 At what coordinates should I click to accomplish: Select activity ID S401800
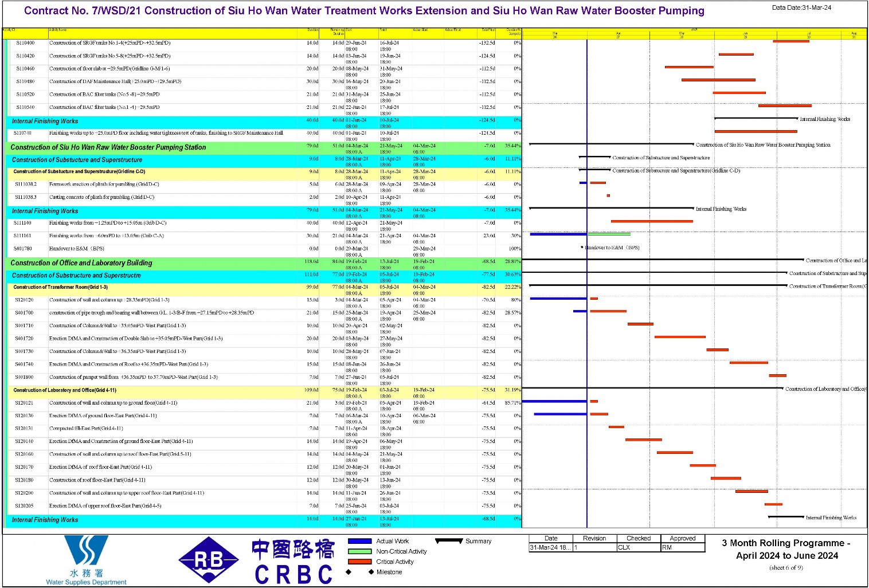[24, 377]
